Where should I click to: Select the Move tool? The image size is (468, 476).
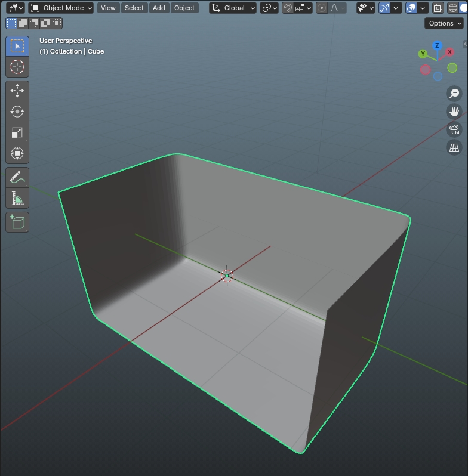tap(17, 91)
